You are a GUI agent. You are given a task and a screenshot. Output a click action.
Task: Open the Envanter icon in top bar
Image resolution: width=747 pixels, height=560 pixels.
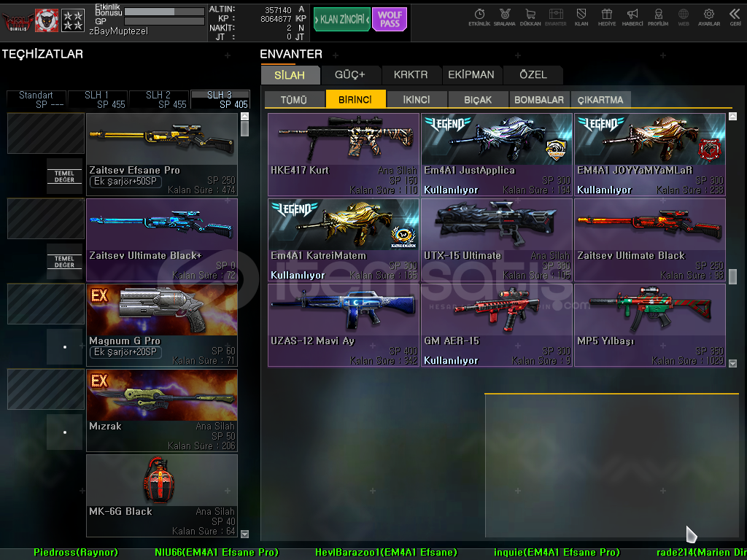[x=555, y=17]
